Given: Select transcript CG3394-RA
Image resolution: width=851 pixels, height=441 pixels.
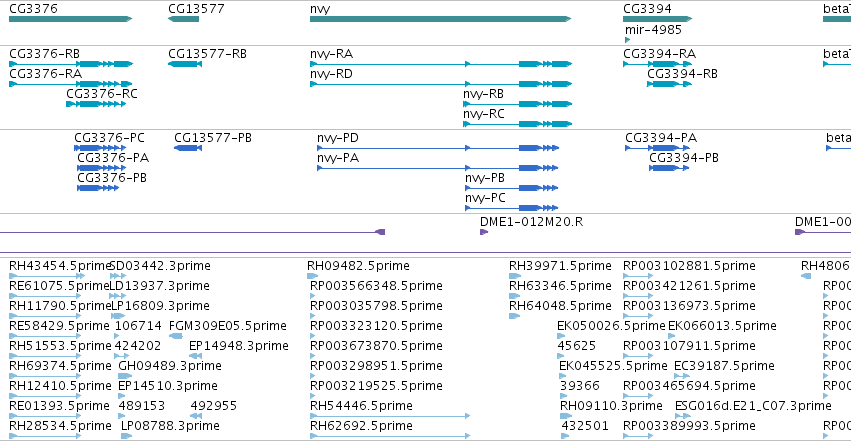Looking at the screenshot, I should (658, 64).
